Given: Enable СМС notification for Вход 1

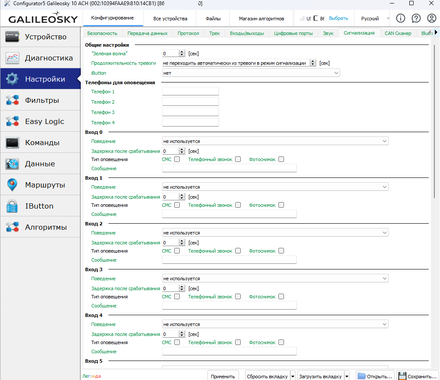Looking at the screenshot, I should point(177,205).
